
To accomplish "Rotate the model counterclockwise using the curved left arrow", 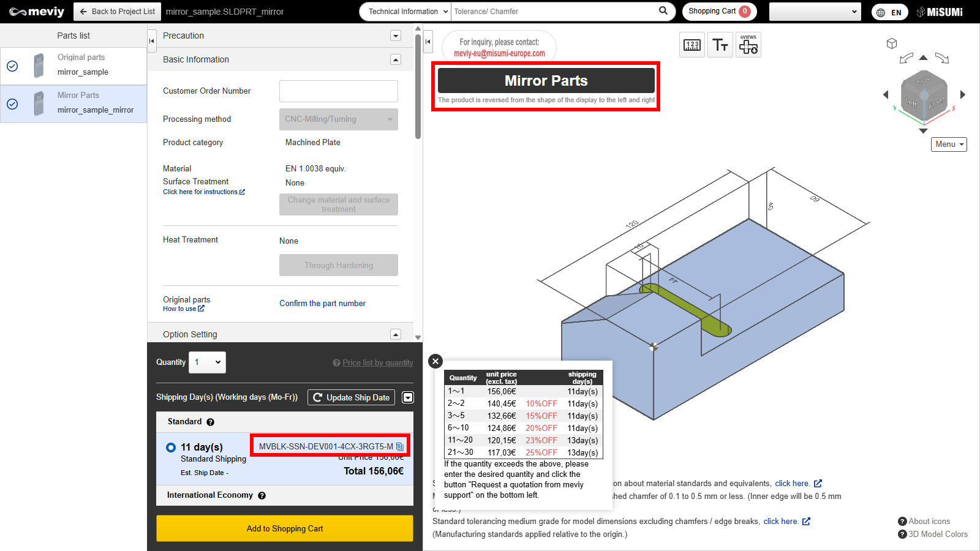I will click(906, 59).
